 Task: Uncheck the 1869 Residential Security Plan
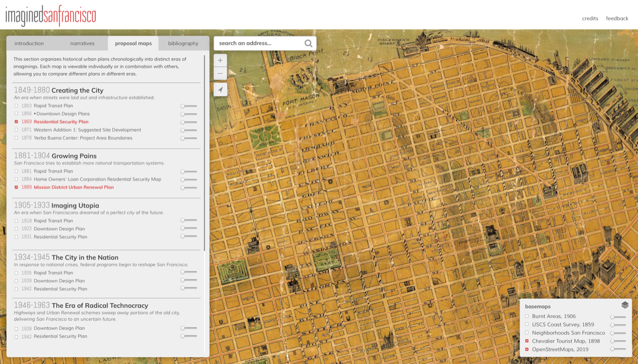(16, 121)
